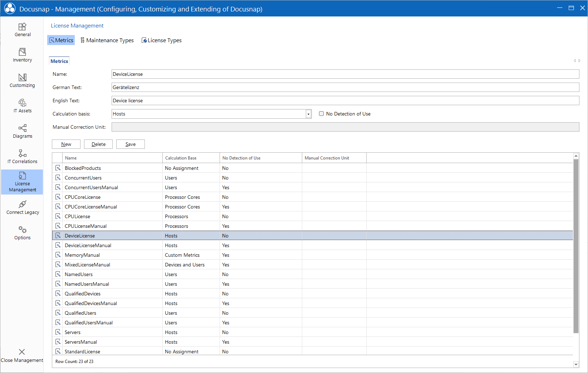This screenshot has width=588, height=373.
Task: Click the row icon for CPULicenseManual
Action: pyautogui.click(x=58, y=226)
